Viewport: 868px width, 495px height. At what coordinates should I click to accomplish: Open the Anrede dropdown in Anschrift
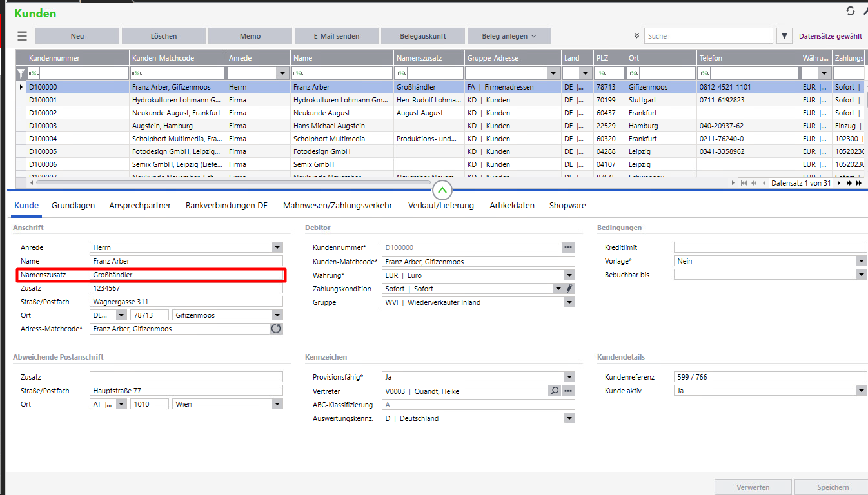click(277, 247)
